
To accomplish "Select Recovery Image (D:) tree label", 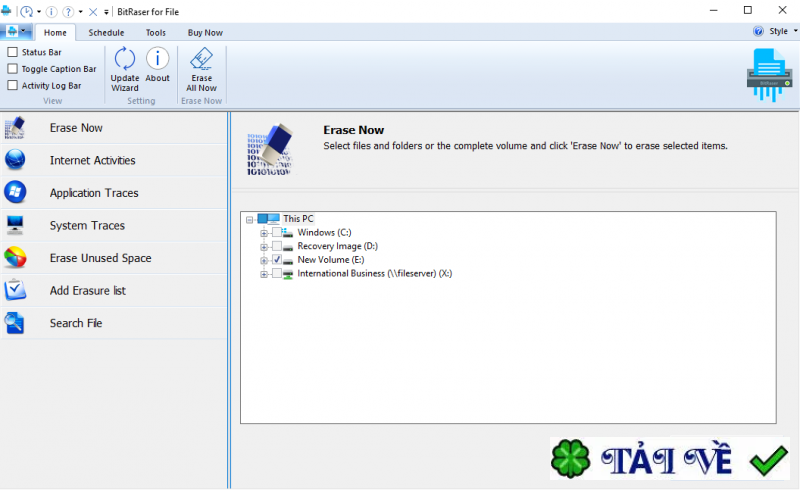I will [338, 246].
